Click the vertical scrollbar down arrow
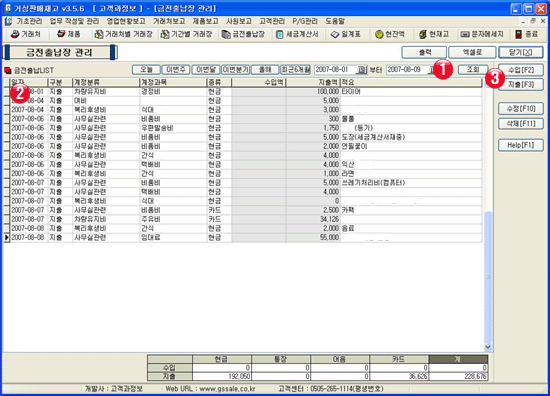 coord(488,347)
